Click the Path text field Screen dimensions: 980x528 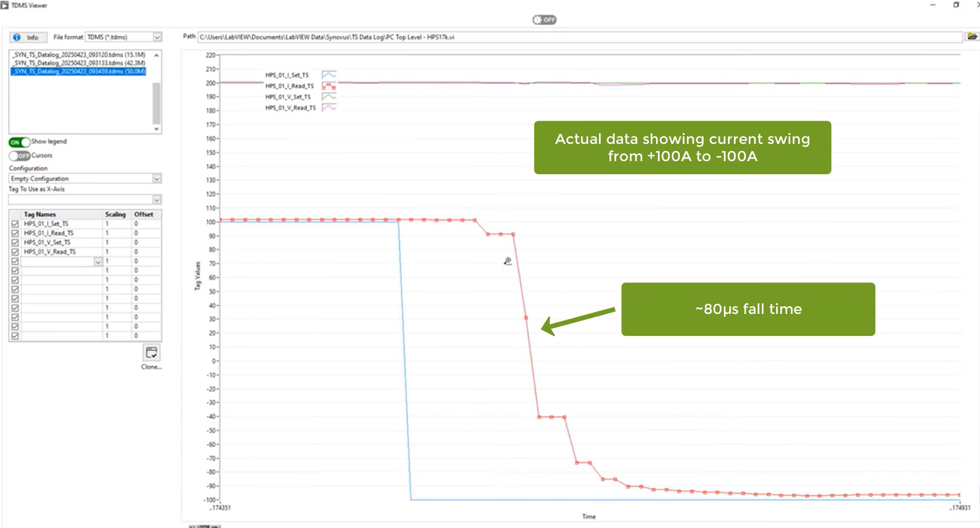coord(579,37)
